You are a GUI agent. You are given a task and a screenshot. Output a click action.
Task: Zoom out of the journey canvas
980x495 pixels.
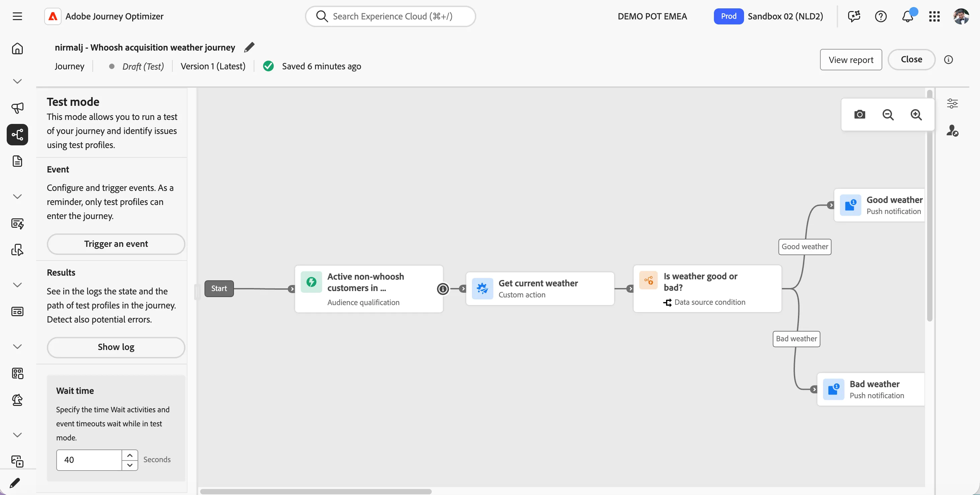pyautogui.click(x=888, y=115)
